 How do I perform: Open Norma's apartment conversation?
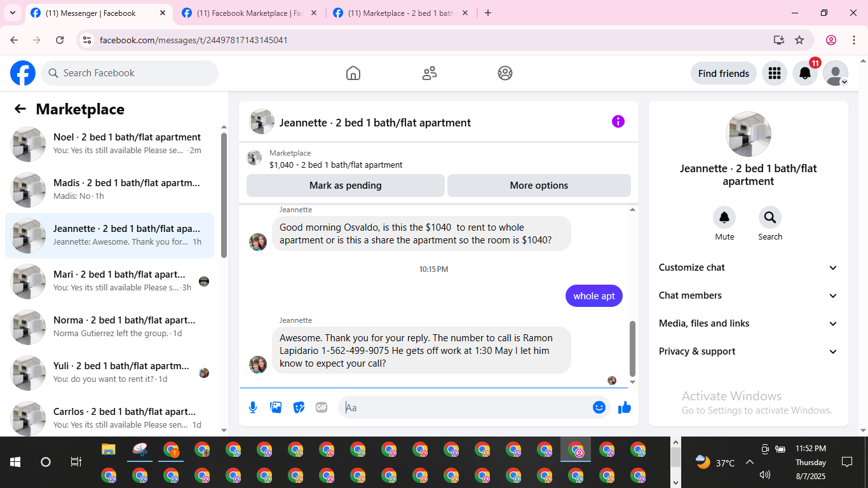[110, 327]
